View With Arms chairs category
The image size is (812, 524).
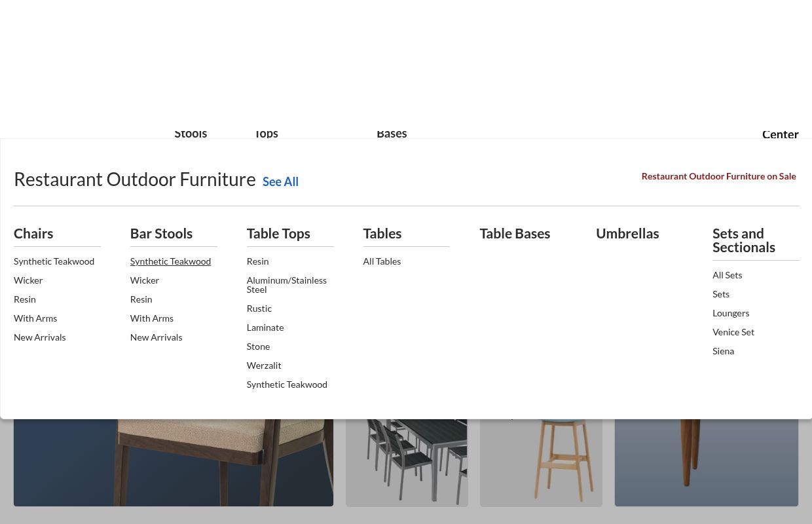coord(35,318)
